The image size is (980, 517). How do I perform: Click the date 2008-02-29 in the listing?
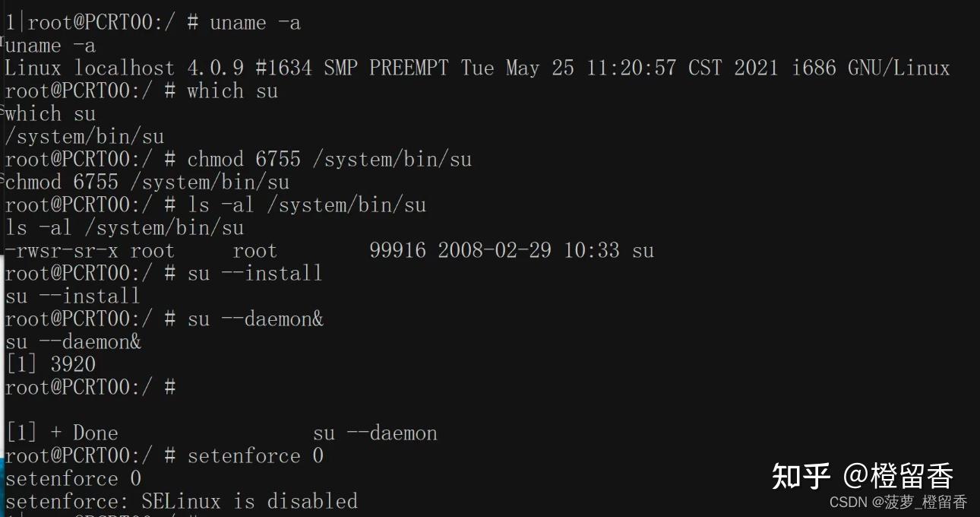[494, 251]
